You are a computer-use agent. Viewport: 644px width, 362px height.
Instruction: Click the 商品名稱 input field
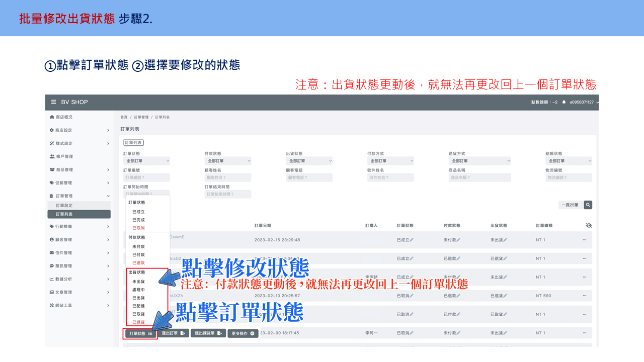[x=480, y=177]
